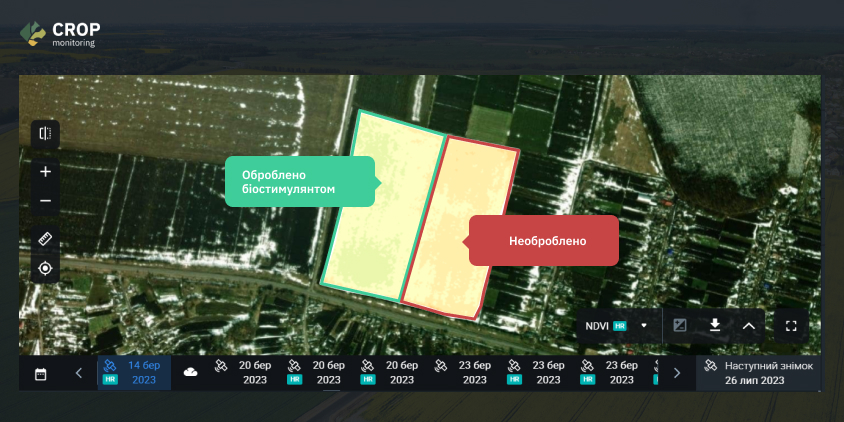844x422 pixels.
Task: Open the NDVI index dropdown
Action: point(616,325)
